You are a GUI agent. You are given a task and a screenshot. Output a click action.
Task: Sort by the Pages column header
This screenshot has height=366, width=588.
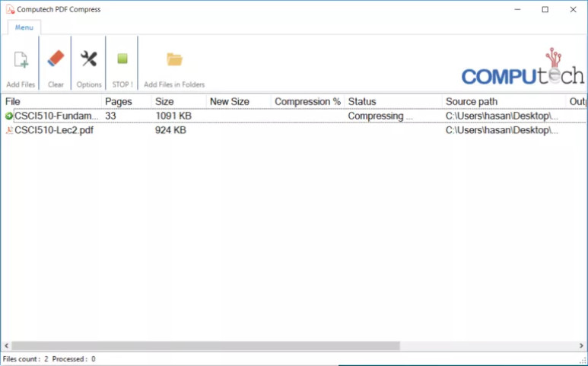[126, 102]
